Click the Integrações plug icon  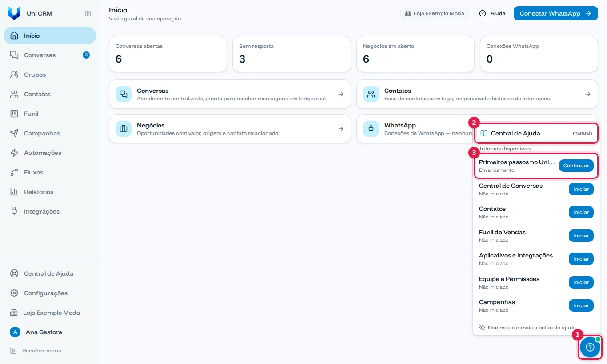pos(14,211)
